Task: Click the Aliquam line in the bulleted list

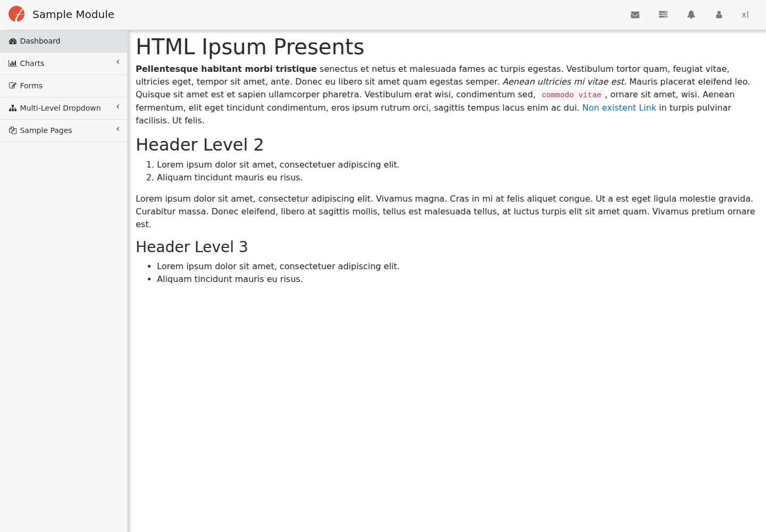Action: [x=230, y=279]
